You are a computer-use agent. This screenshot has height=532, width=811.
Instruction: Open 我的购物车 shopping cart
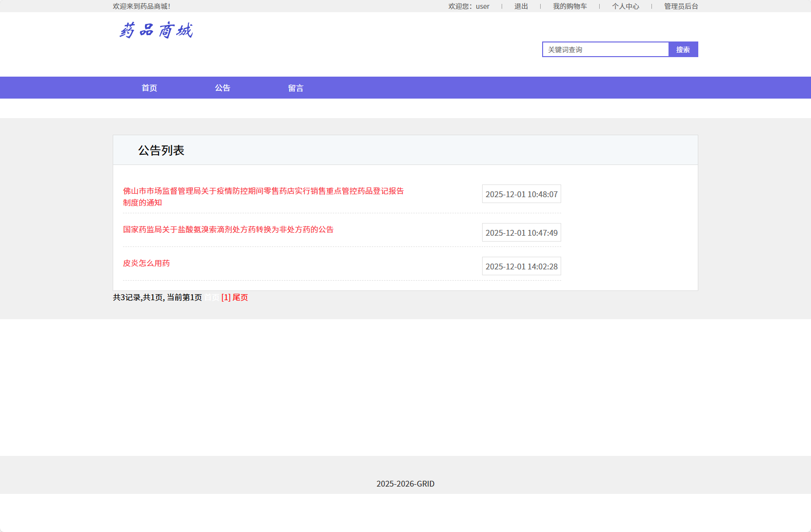point(570,6)
